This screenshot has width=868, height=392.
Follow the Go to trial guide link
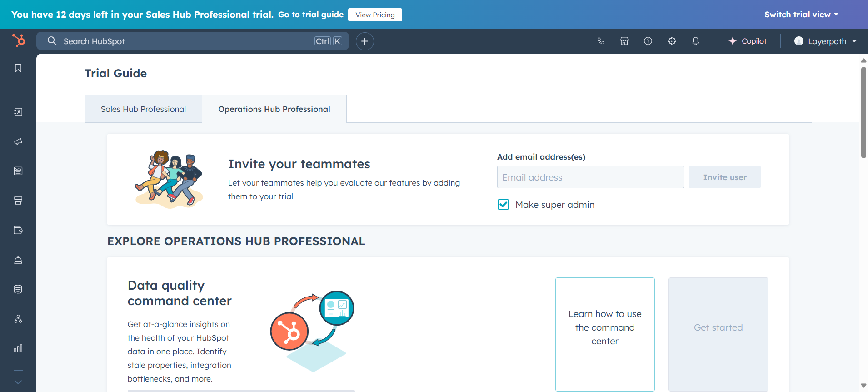pyautogui.click(x=311, y=15)
